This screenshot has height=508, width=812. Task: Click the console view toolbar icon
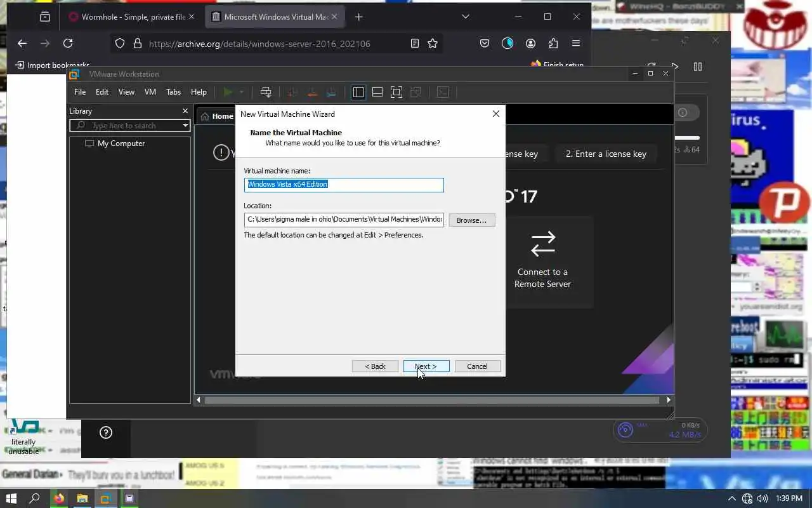pyautogui.click(x=443, y=92)
